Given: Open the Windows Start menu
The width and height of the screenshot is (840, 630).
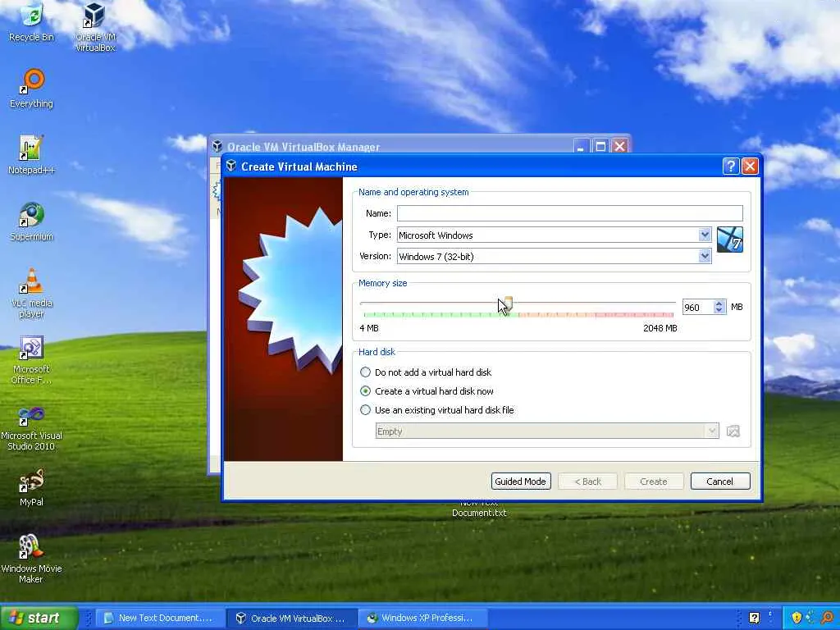Looking at the screenshot, I should coord(38,618).
